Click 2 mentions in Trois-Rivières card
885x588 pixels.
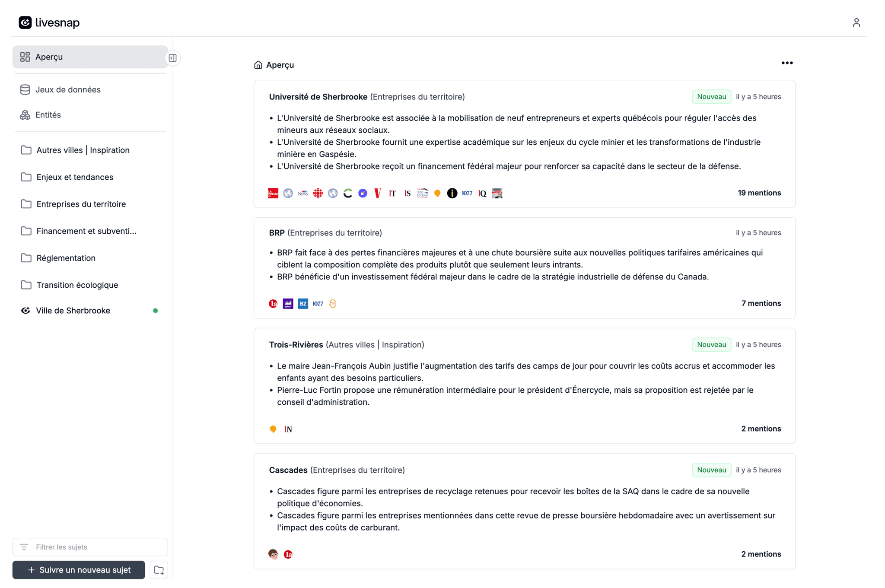tap(761, 429)
